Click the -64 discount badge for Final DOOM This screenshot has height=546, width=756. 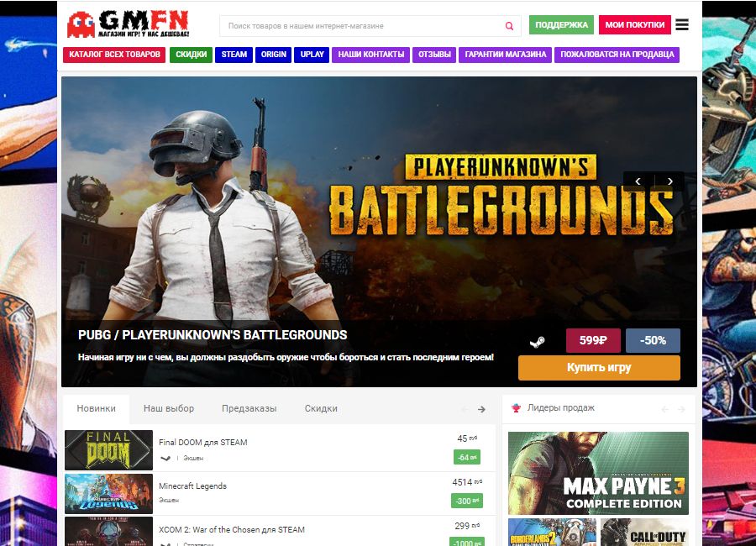[x=467, y=457]
